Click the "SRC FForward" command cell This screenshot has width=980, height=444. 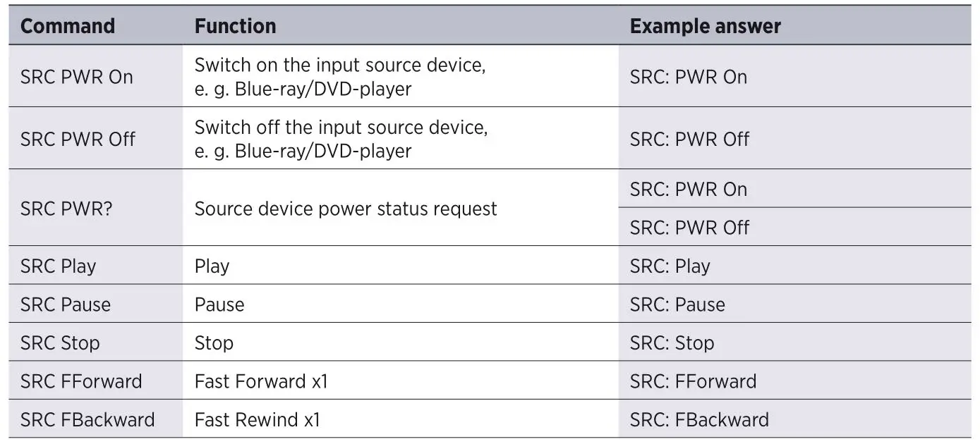pos(81,381)
